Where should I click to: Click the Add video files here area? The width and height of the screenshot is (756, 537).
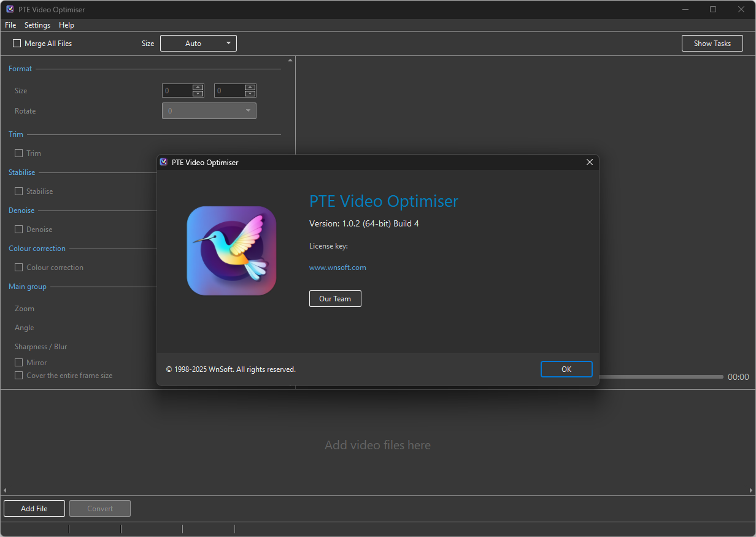pyautogui.click(x=377, y=445)
